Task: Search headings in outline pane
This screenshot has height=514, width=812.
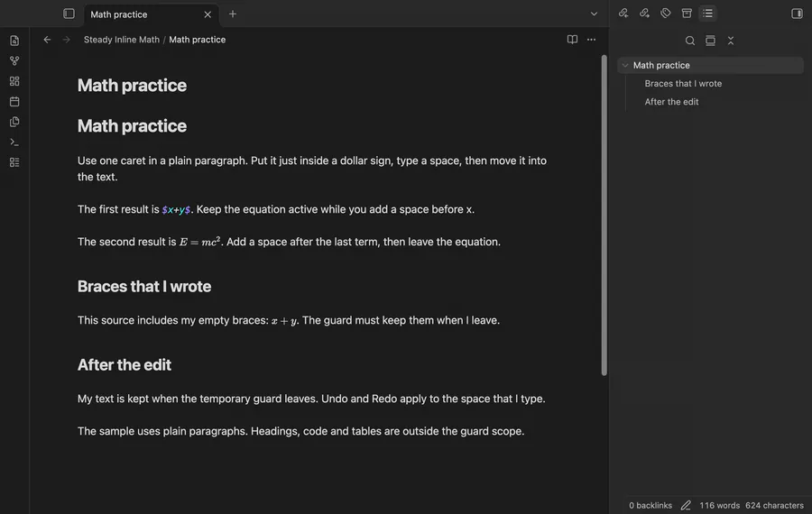Action: coord(690,41)
